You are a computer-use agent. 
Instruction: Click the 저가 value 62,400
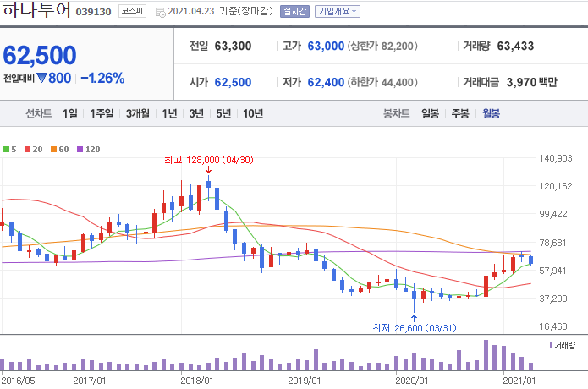[326, 82]
